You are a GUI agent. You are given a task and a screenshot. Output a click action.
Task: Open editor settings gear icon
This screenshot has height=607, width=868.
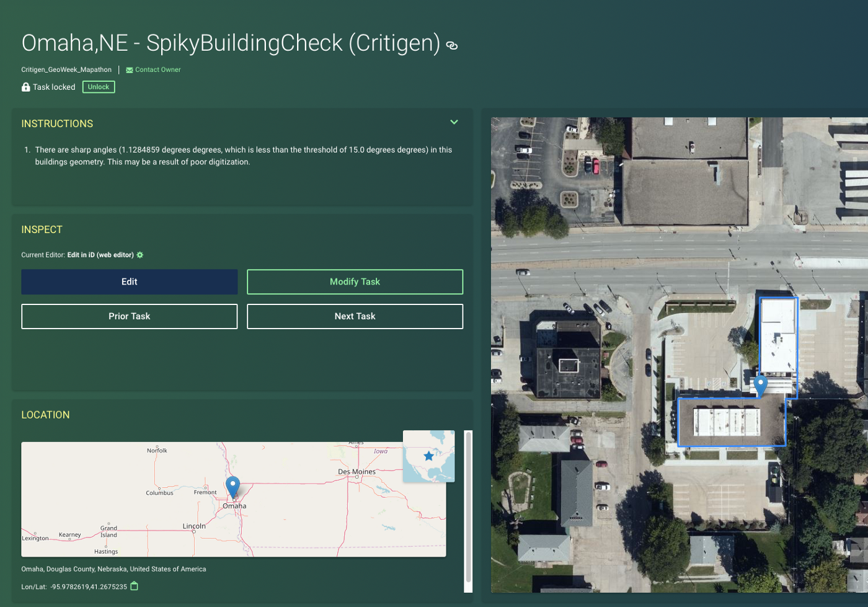(x=140, y=255)
